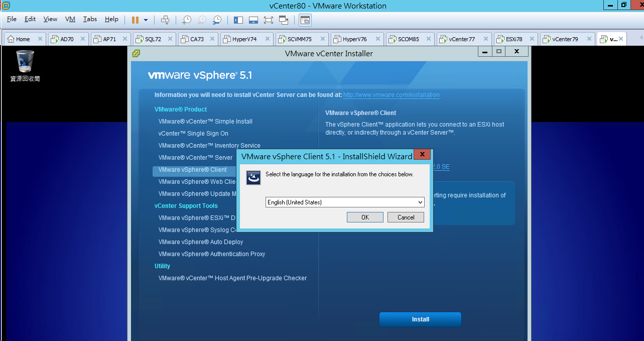Open the Edit menu

(x=30, y=19)
